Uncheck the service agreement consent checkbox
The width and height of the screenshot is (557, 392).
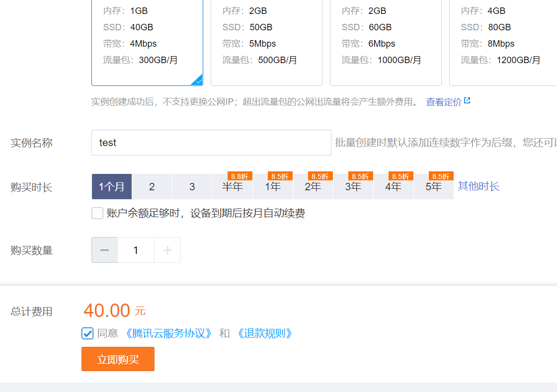pos(87,333)
